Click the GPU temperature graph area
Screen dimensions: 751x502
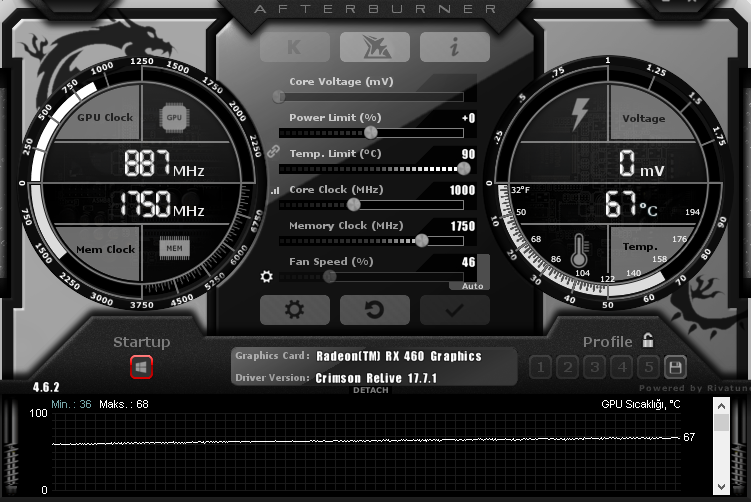click(366, 452)
